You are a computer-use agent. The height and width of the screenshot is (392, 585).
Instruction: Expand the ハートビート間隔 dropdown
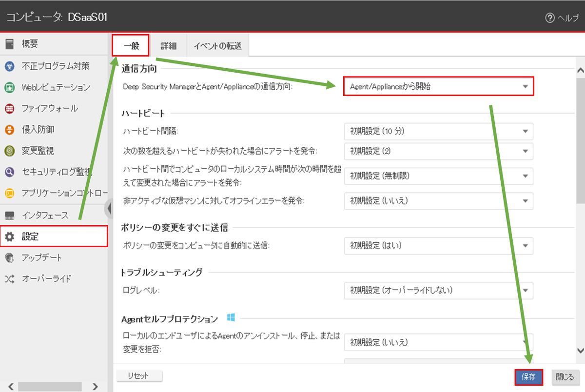[x=438, y=131]
